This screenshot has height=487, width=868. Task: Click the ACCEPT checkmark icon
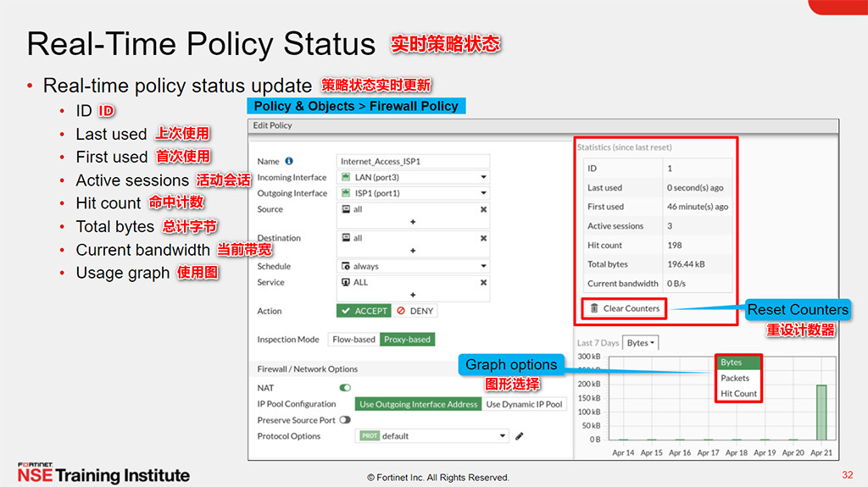tap(346, 311)
